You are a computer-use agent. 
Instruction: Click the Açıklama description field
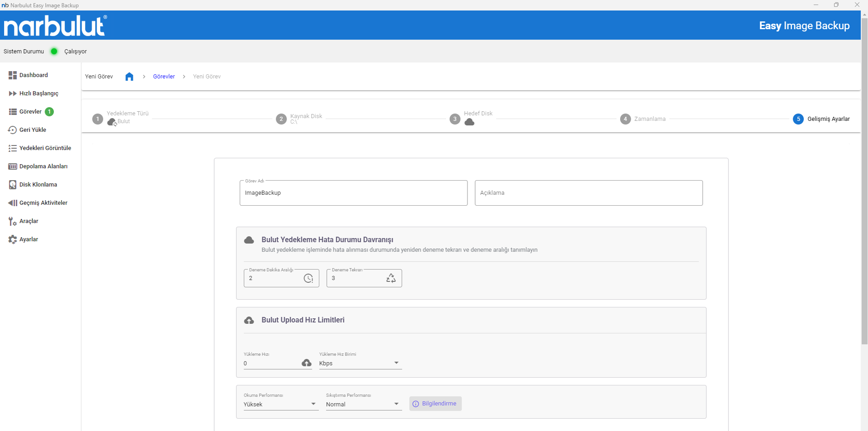tap(588, 193)
